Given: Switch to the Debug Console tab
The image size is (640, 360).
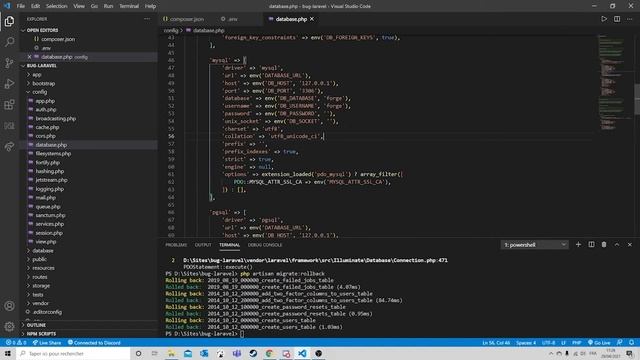Looking at the screenshot, I should 265,245.
